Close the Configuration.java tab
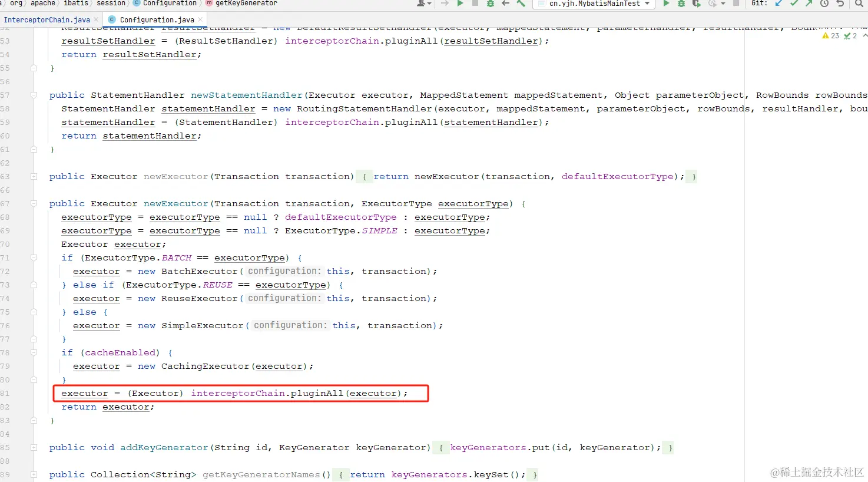 pos(200,19)
